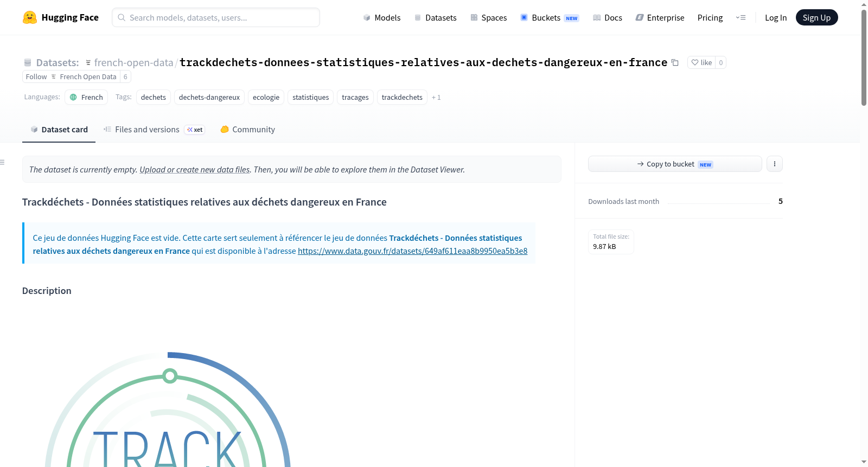Select the dechets tag
The width and height of the screenshot is (868, 467).
tap(154, 97)
